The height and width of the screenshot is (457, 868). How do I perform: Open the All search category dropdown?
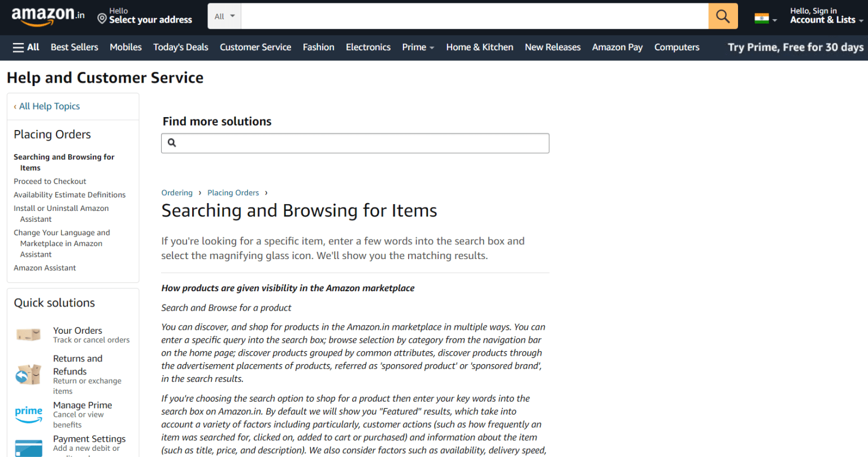(224, 16)
